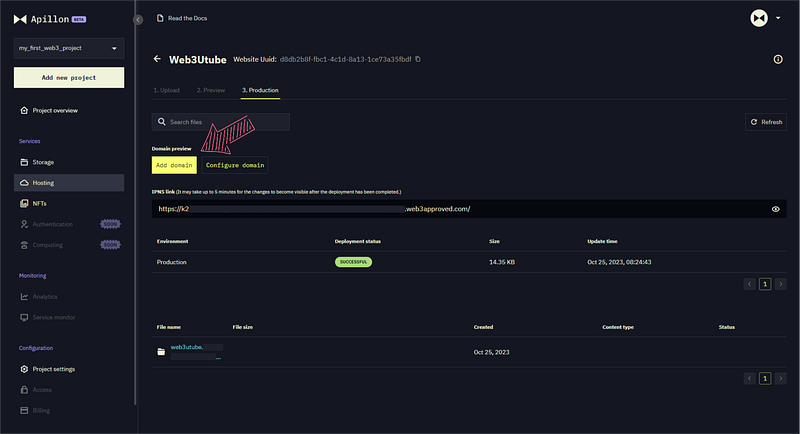Click the Production environment cell
800x434 pixels.
click(171, 262)
